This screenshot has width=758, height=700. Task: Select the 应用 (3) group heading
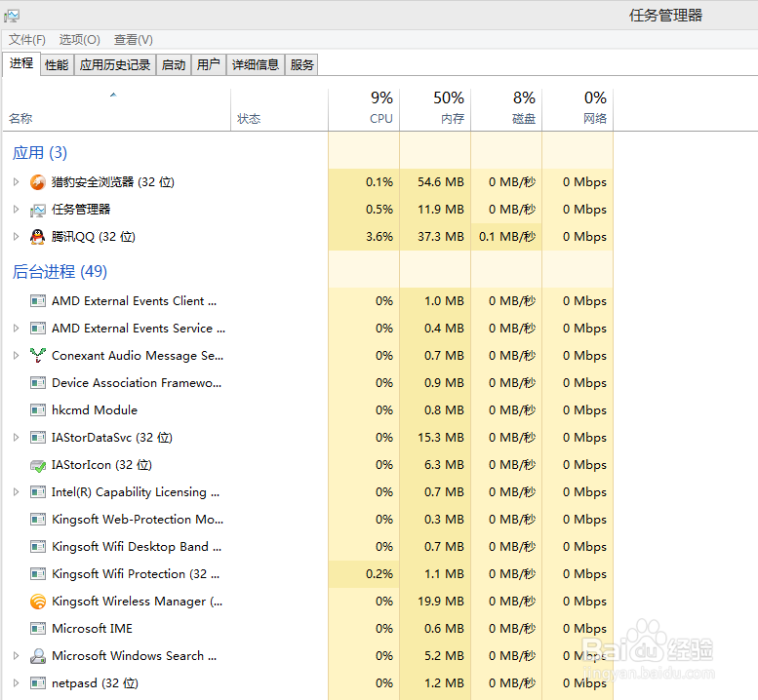[x=40, y=153]
